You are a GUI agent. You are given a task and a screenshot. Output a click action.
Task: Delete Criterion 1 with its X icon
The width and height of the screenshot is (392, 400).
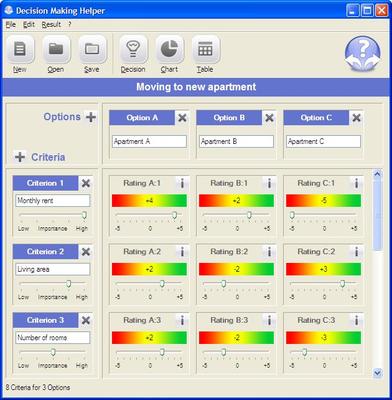pos(86,183)
